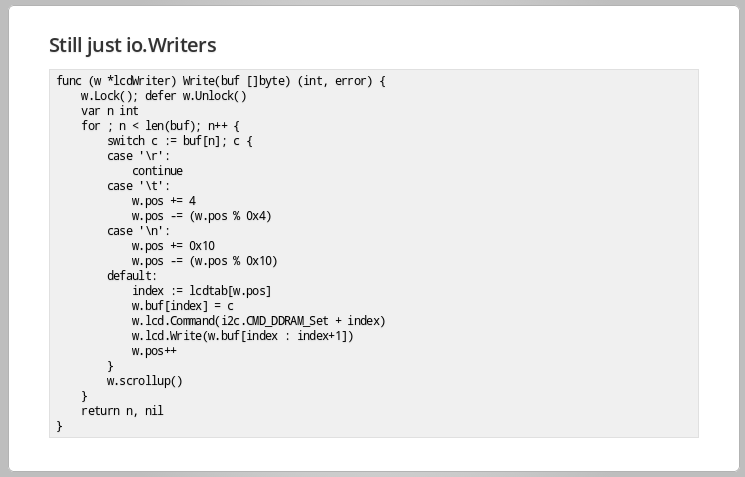The width and height of the screenshot is (745, 477).
Task: Click the 'w.pos += 4' statement
Action: (163, 201)
